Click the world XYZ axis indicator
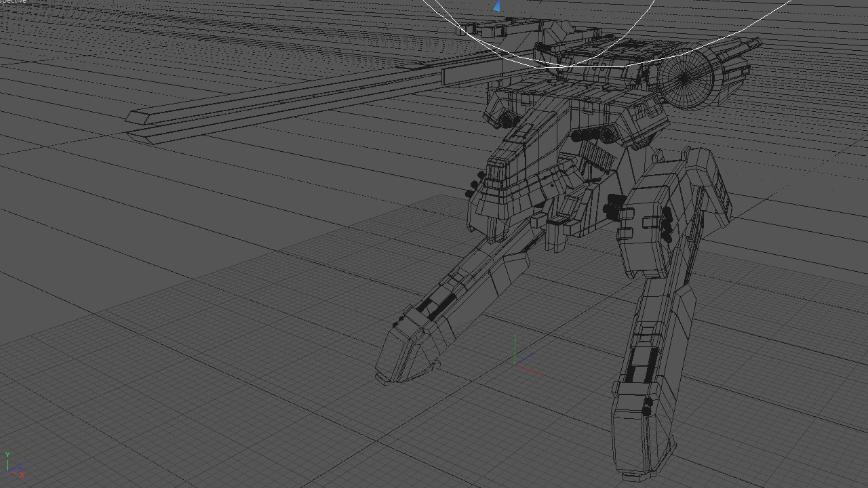Viewport: 868px width, 488px height. pyautogui.click(x=14, y=464)
